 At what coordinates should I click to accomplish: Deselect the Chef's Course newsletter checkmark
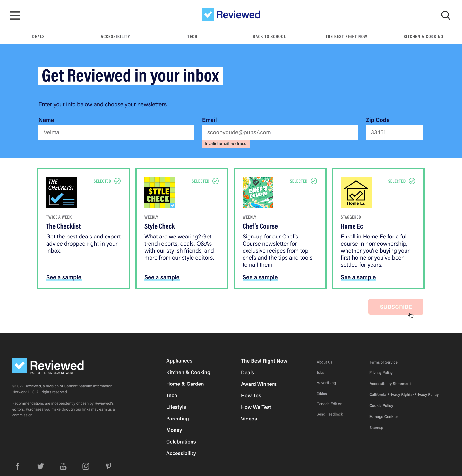click(314, 181)
